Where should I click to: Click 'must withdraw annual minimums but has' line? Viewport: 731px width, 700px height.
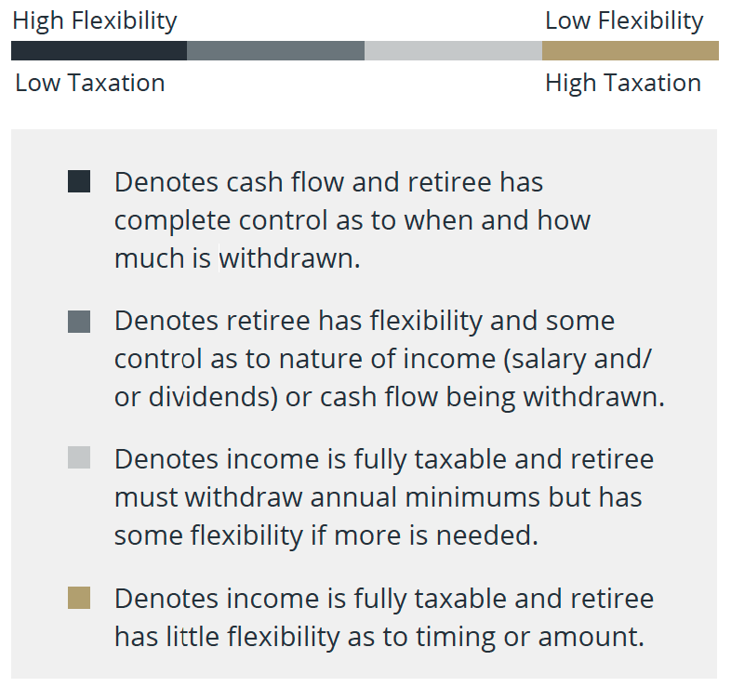(x=379, y=496)
